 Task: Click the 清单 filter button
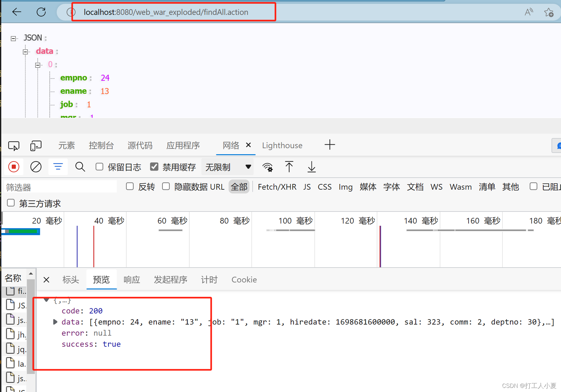coord(487,187)
